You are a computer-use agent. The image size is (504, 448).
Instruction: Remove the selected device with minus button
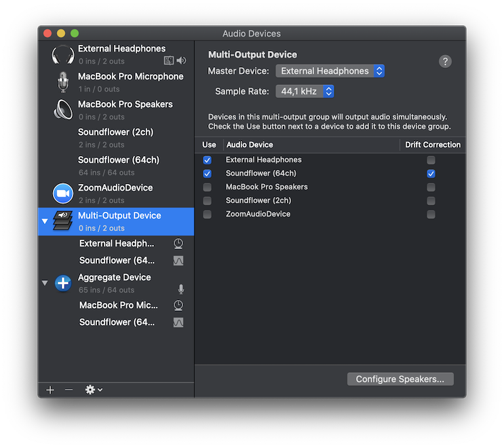[x=69, y=390]
